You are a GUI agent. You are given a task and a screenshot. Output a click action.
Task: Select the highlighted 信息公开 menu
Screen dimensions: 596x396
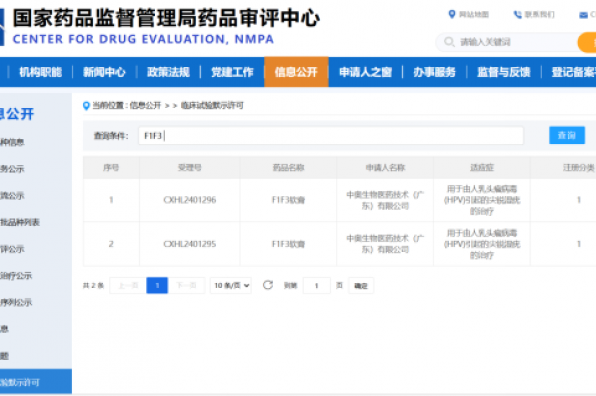(x=296, y=72)
